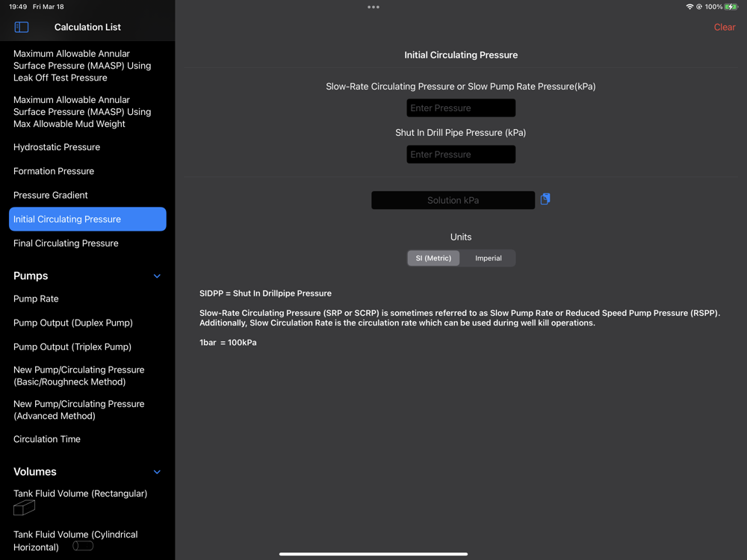Open Pressure Gradient calculation
The width and height of the screenshot is (747, 560).
point(87,195)
